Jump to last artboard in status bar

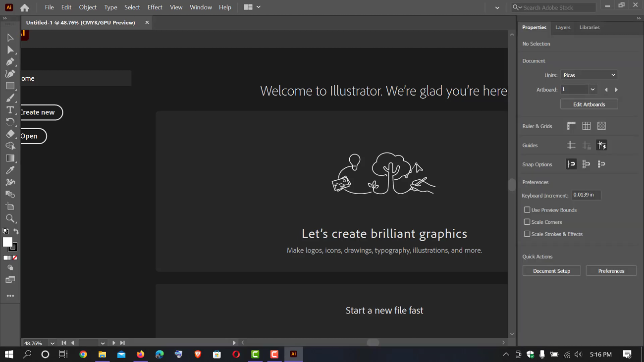pyautogui.click(x=122, y=343)
